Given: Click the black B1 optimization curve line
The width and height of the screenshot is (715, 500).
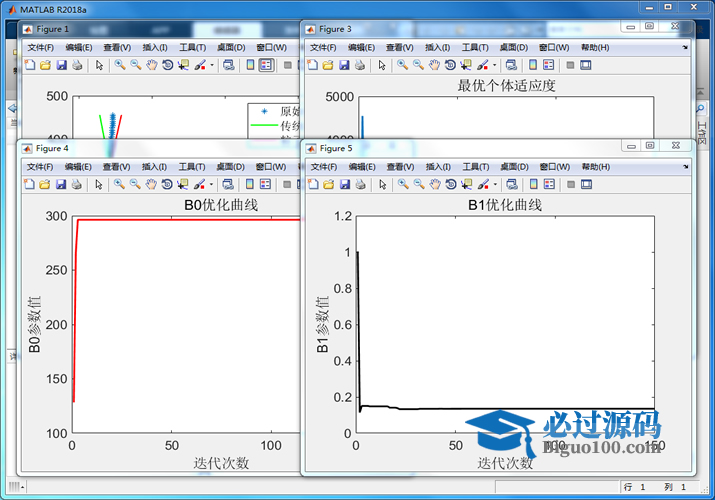Looking at the screenshot, I should [x=500, y=409].
